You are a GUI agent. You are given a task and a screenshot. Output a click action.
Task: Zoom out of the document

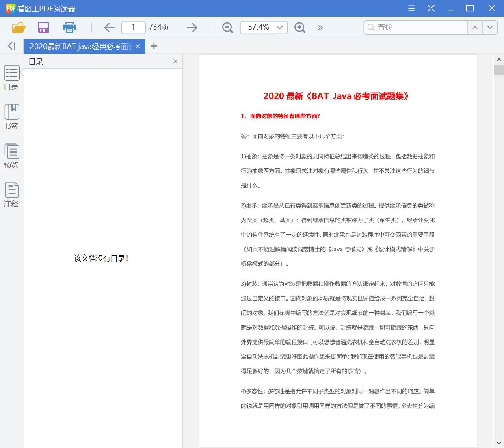tap(228, 27)
